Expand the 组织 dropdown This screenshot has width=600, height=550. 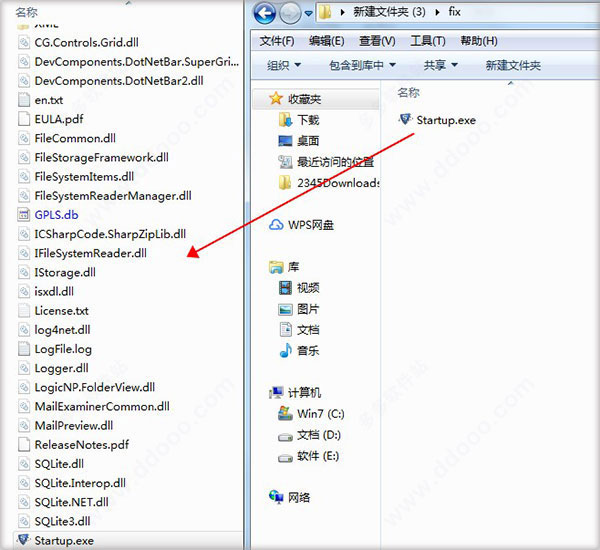(x=284, y=65)
